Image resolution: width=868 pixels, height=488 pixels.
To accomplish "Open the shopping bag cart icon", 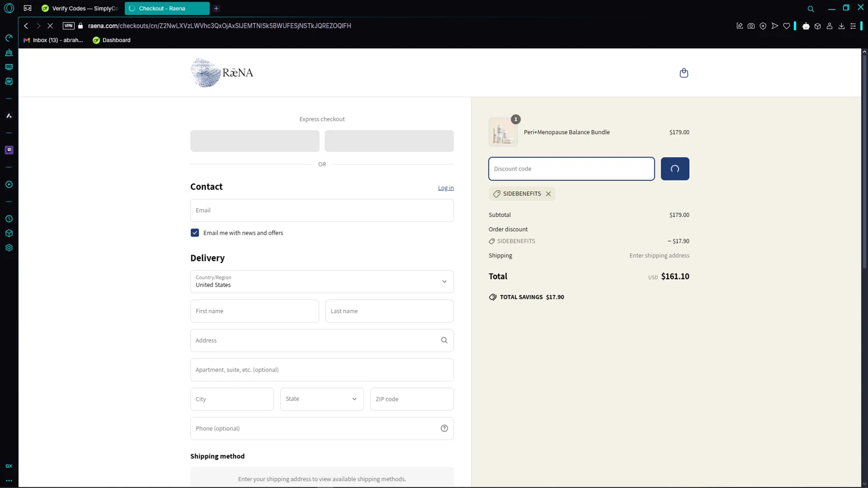I will [683, 73].
